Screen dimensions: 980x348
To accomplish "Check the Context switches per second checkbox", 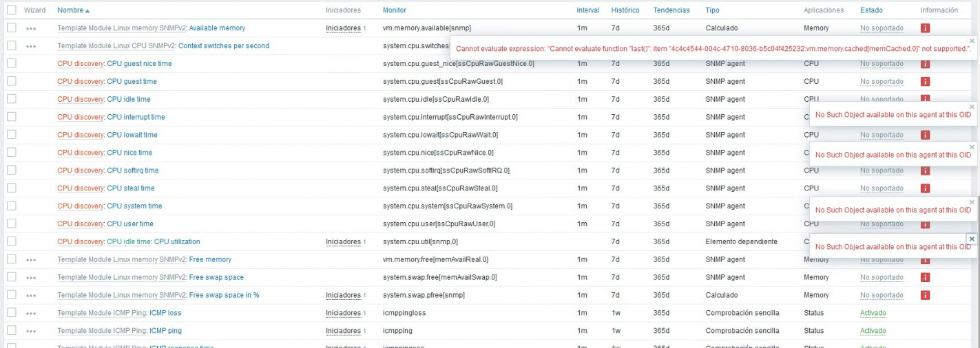I will click(11, 45).
